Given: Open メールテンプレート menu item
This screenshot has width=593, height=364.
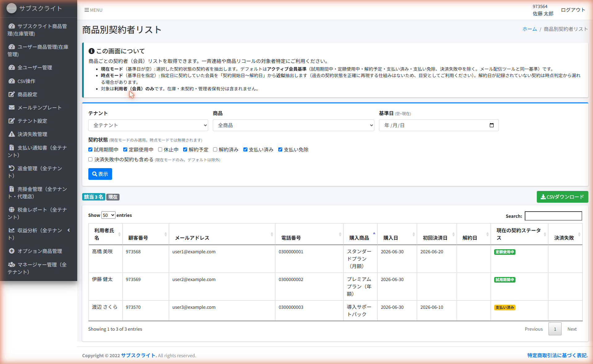Looking at the screenshot, I should [39, 108].
